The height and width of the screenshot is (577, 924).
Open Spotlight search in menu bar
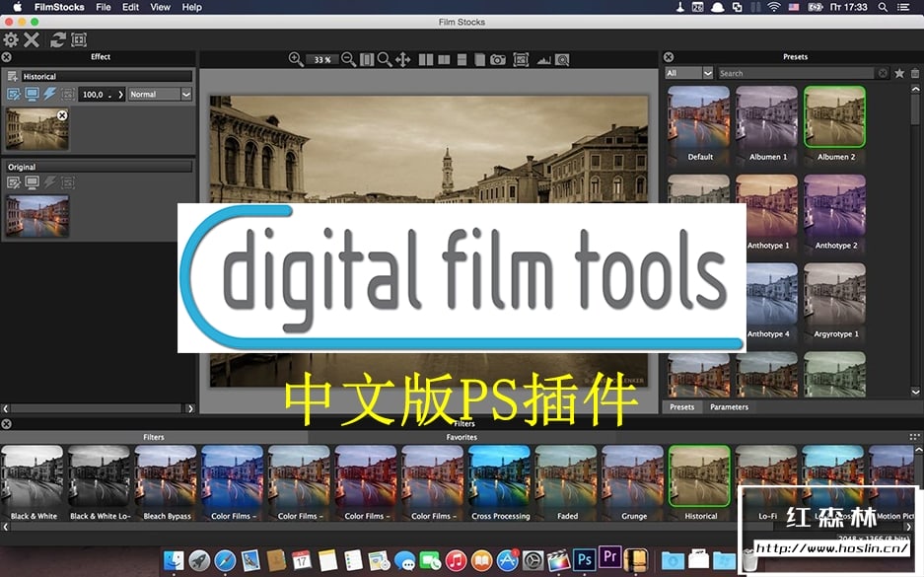click(883, 7)
